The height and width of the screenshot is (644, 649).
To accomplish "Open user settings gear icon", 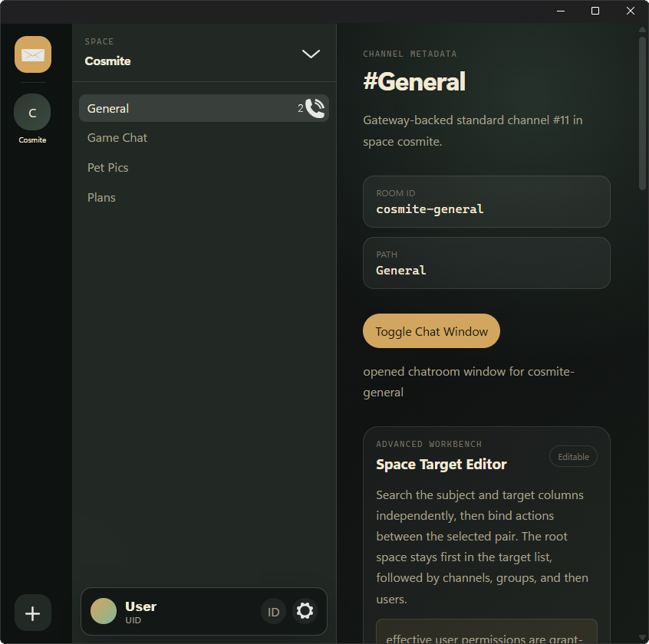I will pos(305,611).
